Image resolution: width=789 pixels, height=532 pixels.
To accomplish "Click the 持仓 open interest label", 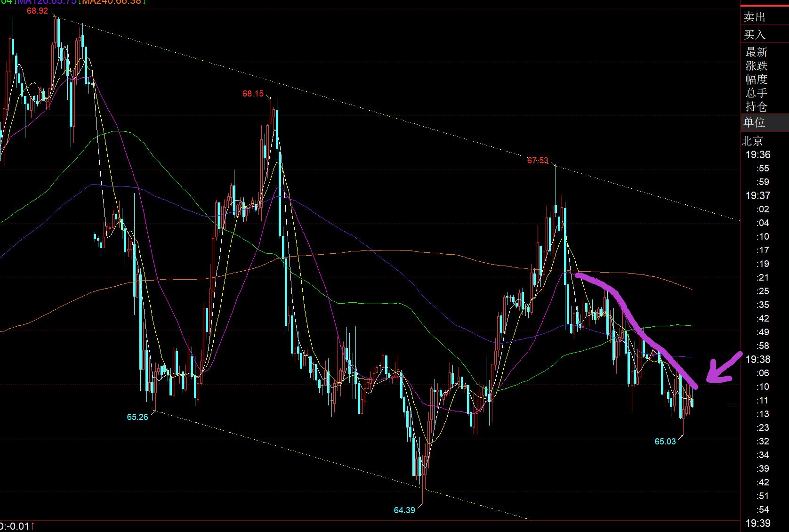I will (x=756, y=107).
